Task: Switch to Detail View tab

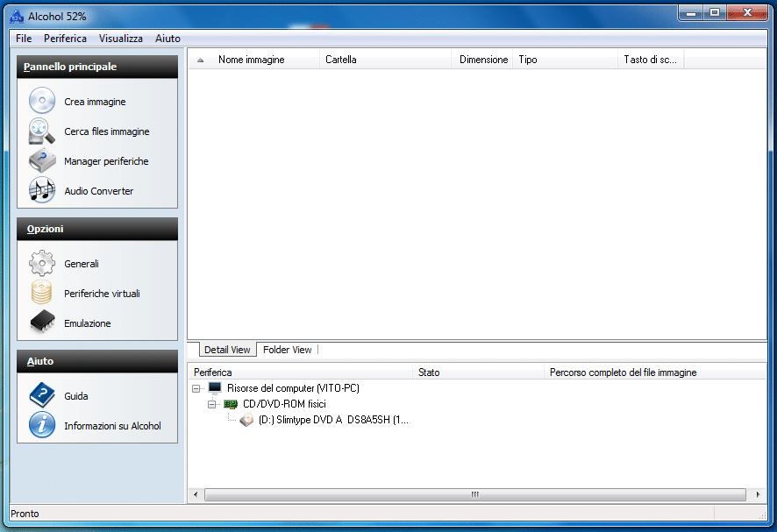Action: pos(227,350)
